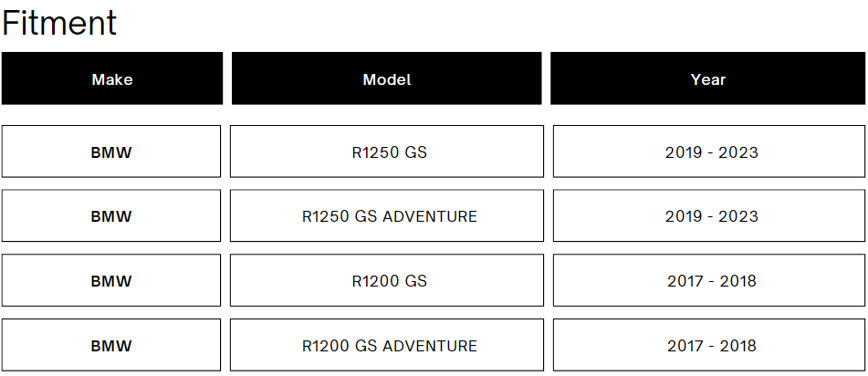The height and width of the screenshot is (376, 868).
Task: Click the word ADVENTURE in R1200 row
Action: pyautogui.click(x=430, y=346)
